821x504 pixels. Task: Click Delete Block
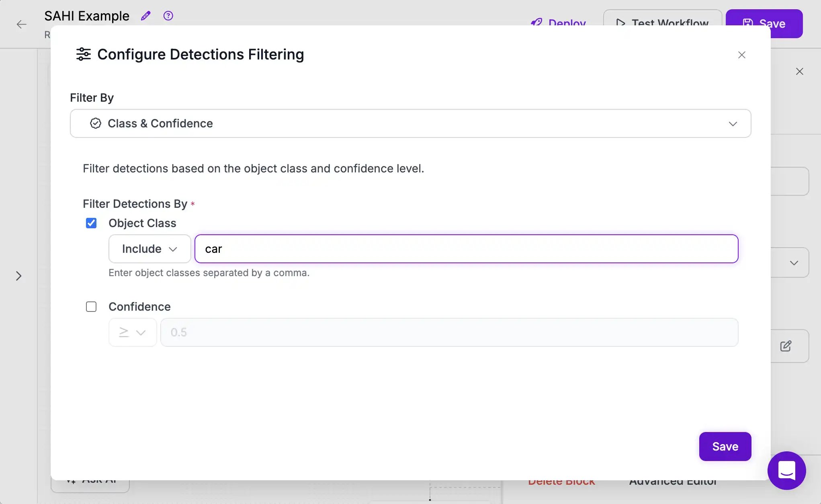(561, 481)
